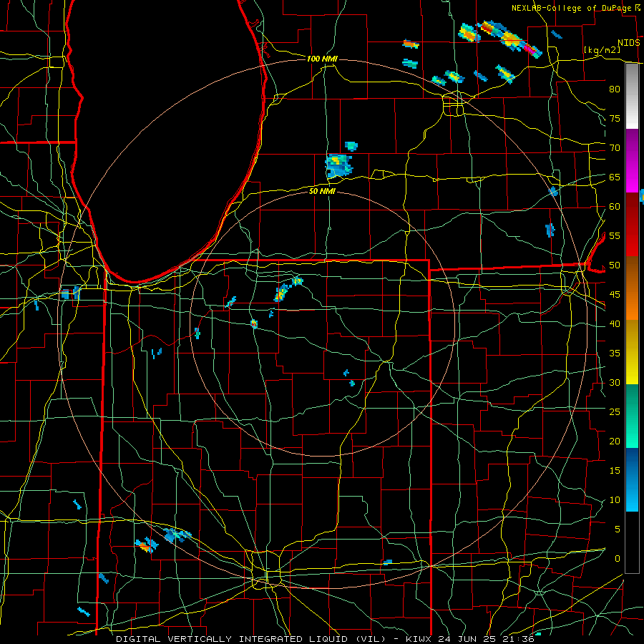
Task: Click the scale value 5
Action: click(618, 529)
